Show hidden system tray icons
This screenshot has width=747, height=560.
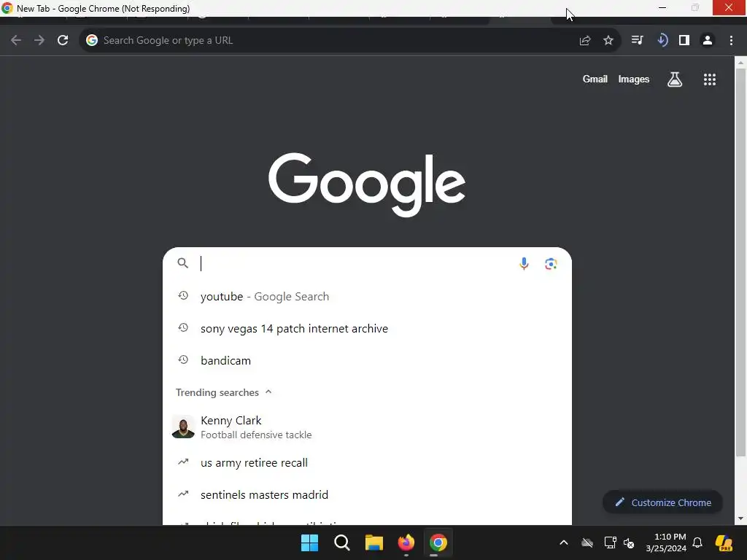[x=564, y=542]
